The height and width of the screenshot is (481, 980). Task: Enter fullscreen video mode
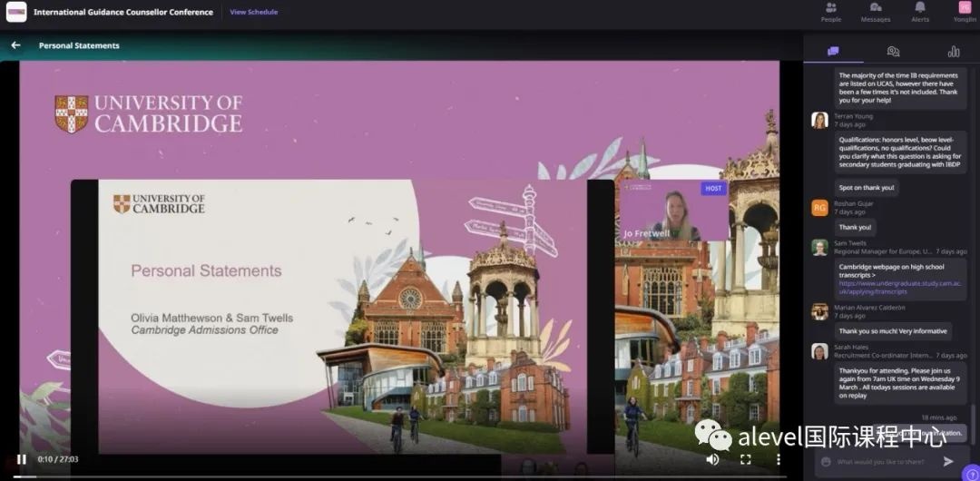coord(745,459)
